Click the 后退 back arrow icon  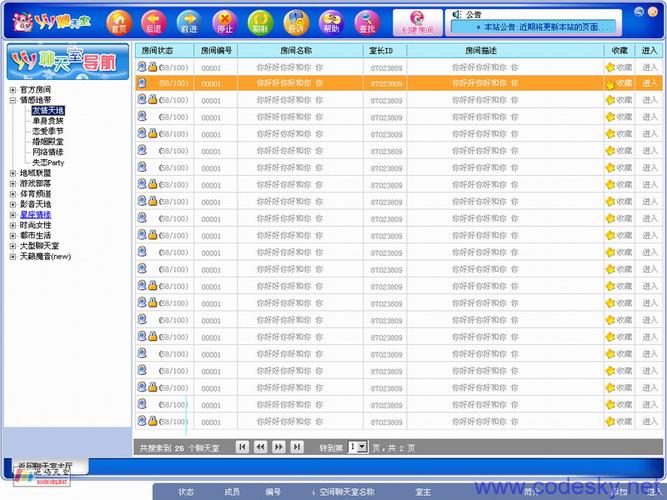tap(153, 20)
